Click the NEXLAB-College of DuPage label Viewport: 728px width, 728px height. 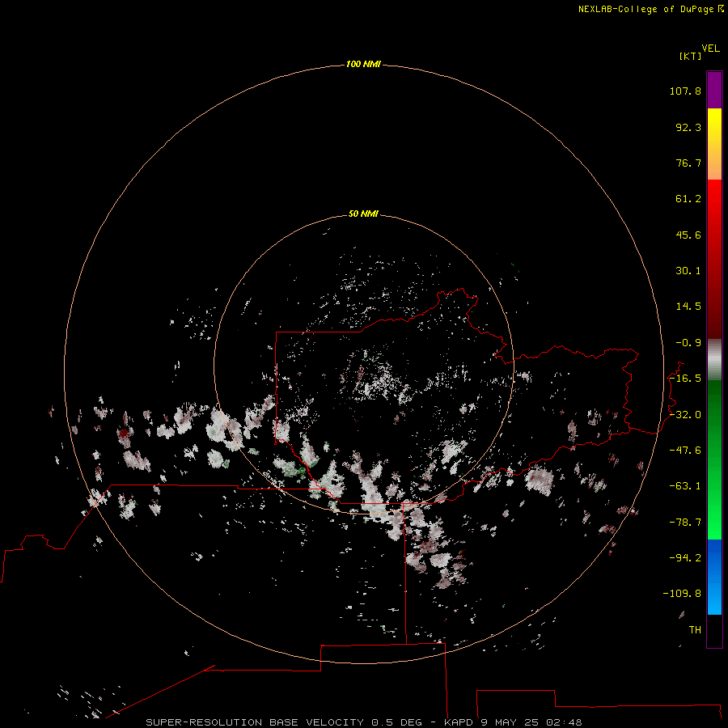pos(645,9)
